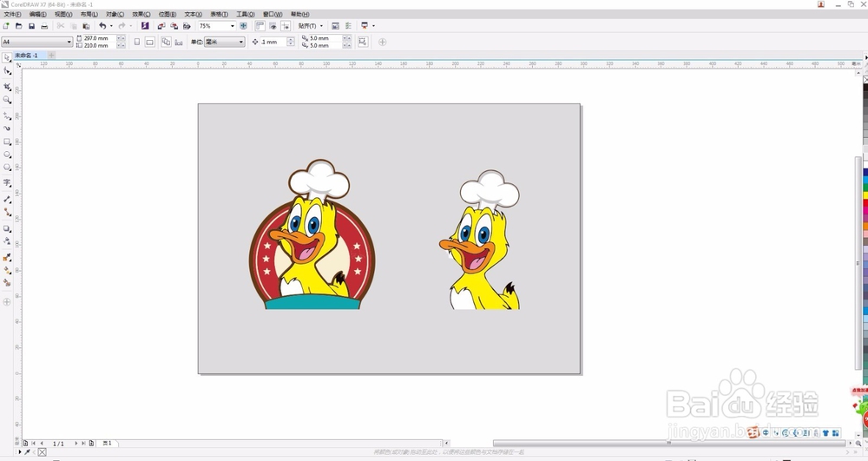Open the toolbox quick customize button
Viewport: 868px width, 461px height.
7,302
